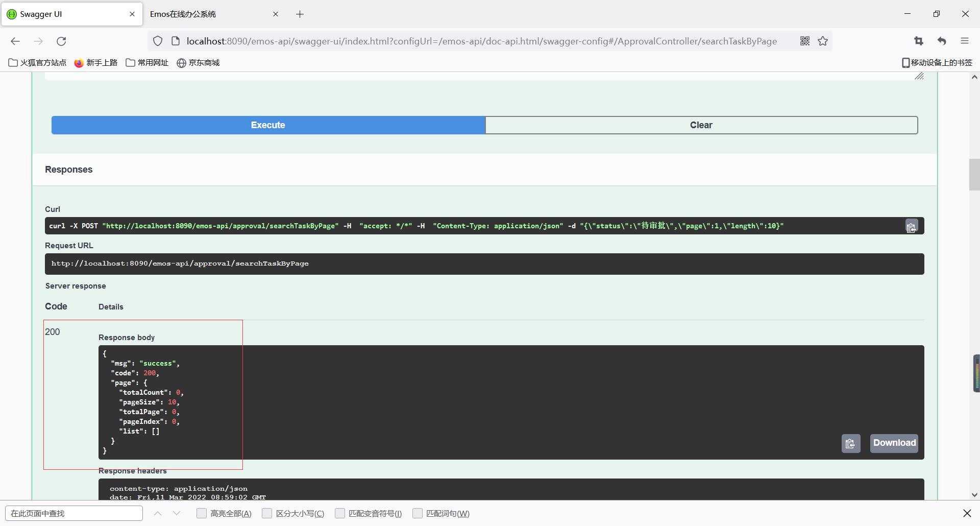This screenshot has height=526, width=980.
Task: Open the 京东商城 bookmark
Action: 198,63
